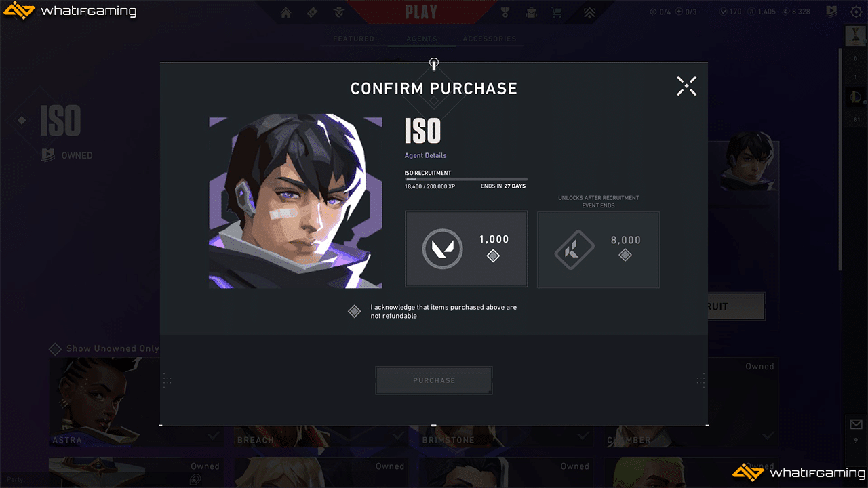Close the Confirm Purchase dialog

coord(686,85)
